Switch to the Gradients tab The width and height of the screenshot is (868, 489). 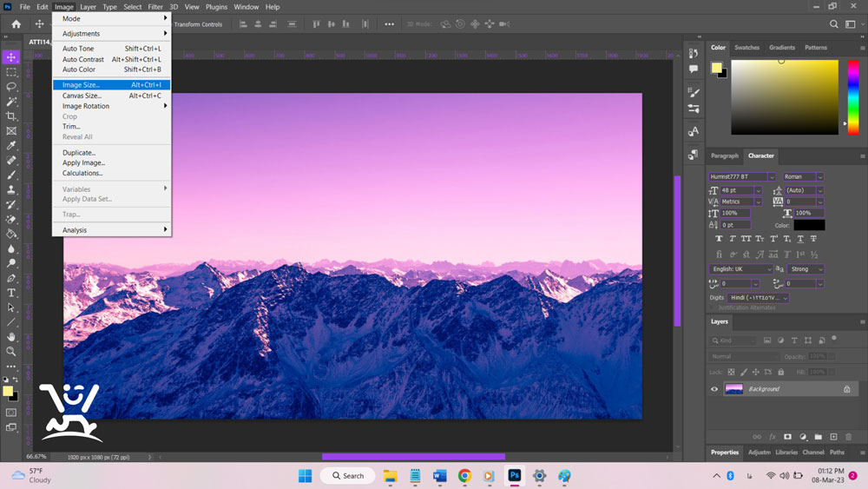click(782, 48)
